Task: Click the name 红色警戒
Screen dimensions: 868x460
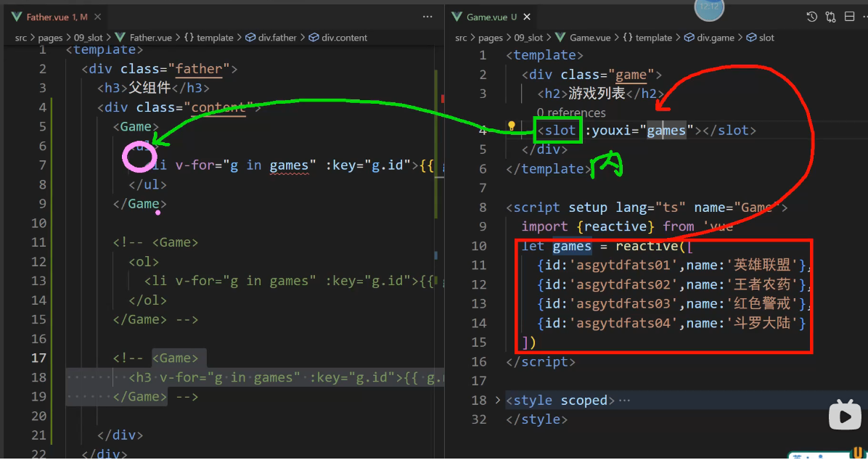Action: click(762, 303)
